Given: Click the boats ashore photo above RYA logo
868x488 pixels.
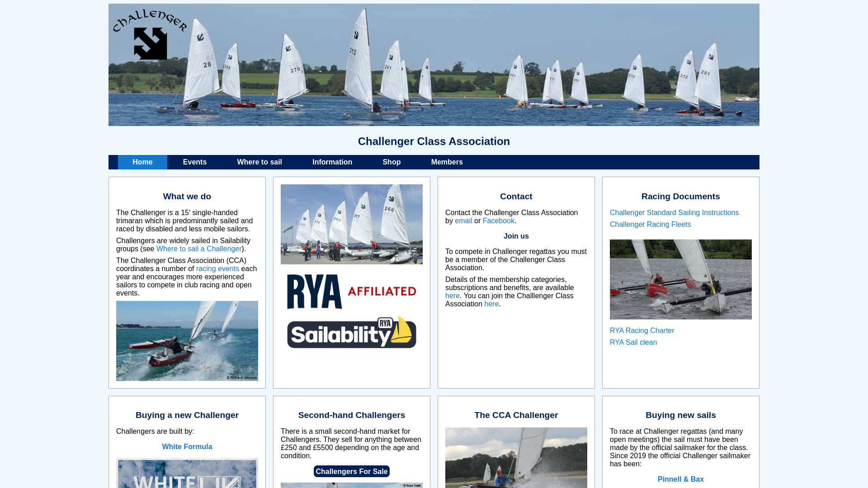Looking at the screenshot, I should (352, 224).
